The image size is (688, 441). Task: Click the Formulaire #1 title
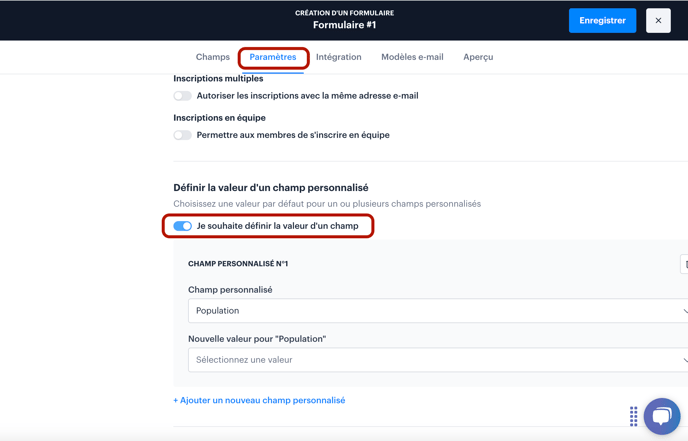pos(344,25)
